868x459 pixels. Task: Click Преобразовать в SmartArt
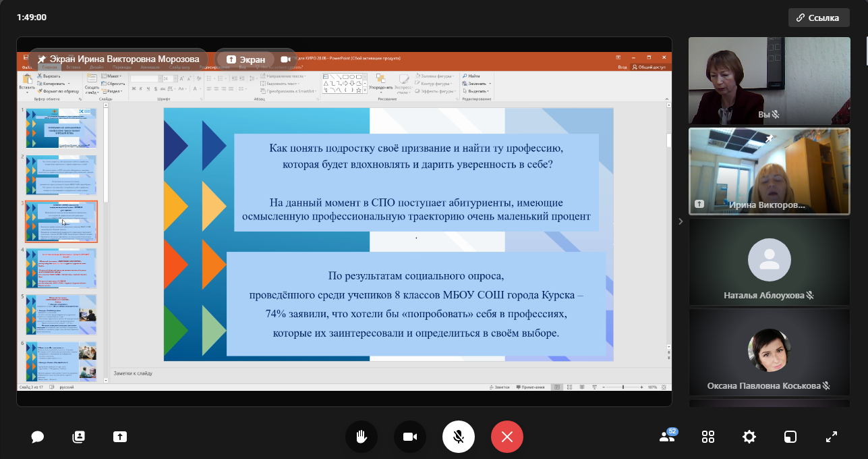pyautogui.click(x=289, y=91)
